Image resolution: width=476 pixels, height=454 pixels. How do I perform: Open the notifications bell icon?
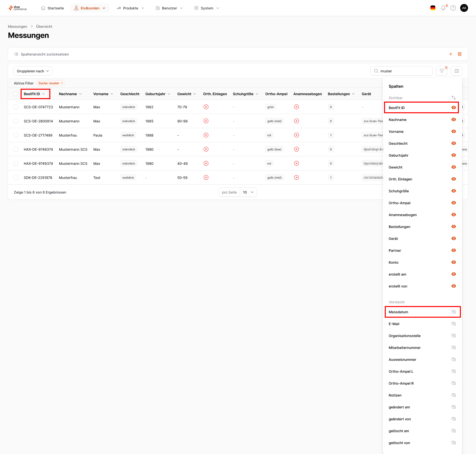tap(443, 8)
